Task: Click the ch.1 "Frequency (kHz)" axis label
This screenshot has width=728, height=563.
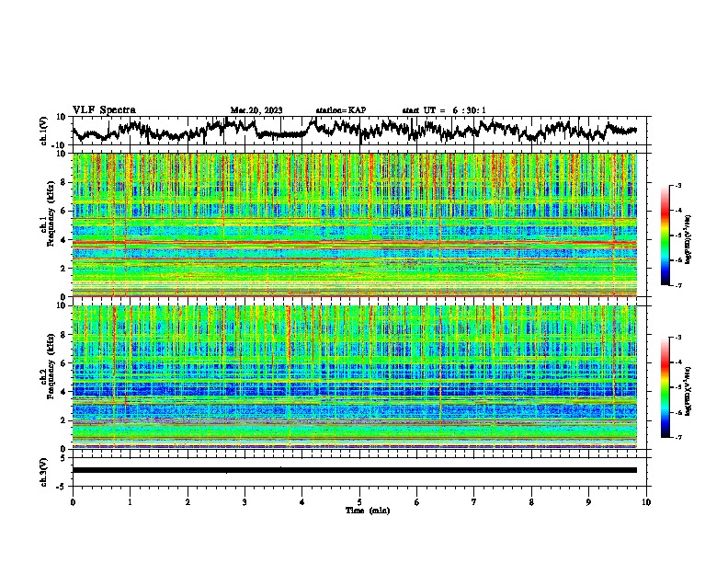Action: click(51, 213)
